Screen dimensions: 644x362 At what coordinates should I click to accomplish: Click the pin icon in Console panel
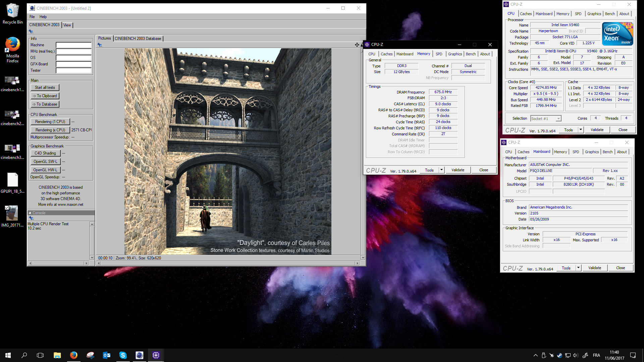[x=31, y=218]
